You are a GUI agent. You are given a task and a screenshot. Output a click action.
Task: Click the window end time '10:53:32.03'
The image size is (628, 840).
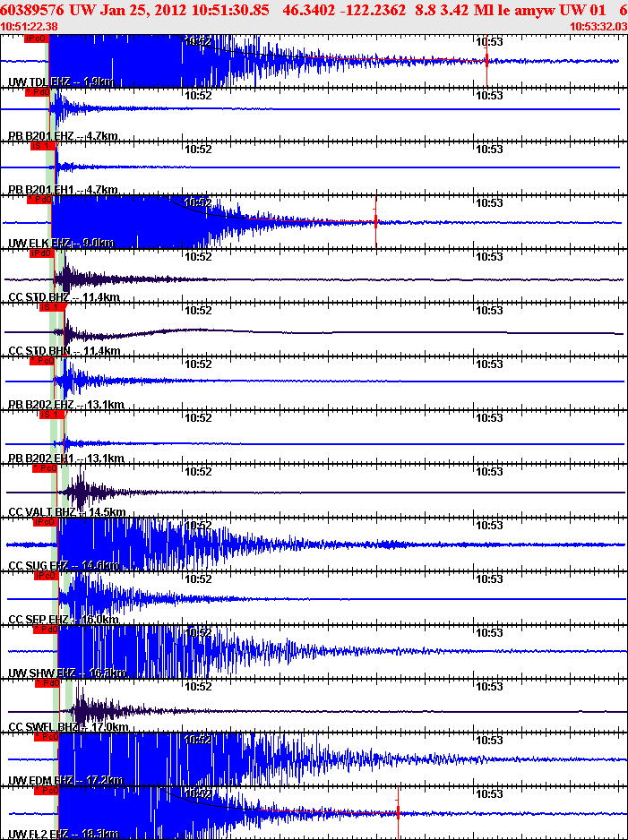pos(598,26)
